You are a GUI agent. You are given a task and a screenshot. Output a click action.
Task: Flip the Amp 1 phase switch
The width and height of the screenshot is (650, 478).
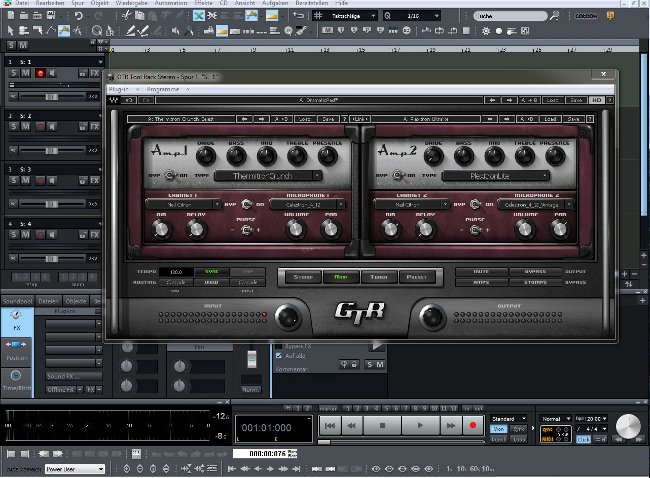[x=246, y=230]
